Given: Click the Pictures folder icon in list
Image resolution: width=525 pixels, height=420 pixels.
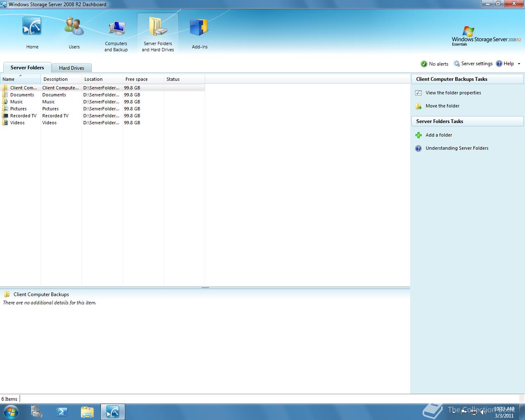Looking at the screenshot, I should pyautogui.click(x=5, y=109).
